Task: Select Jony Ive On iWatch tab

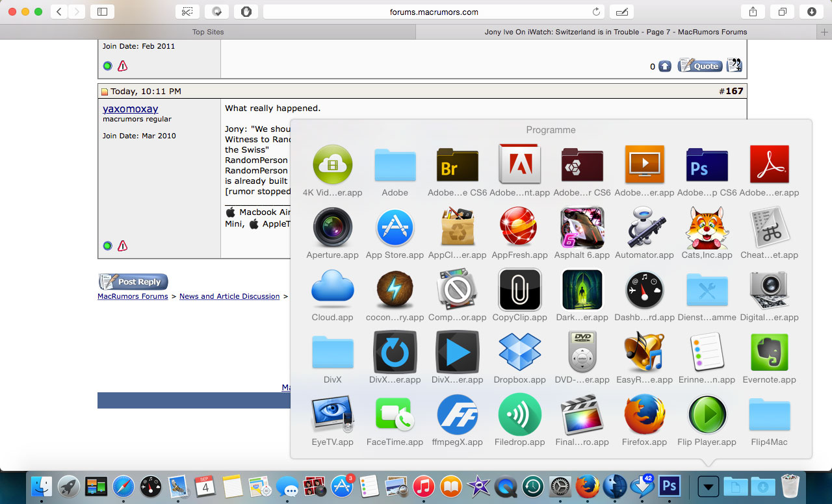Action: click(616, 32)
